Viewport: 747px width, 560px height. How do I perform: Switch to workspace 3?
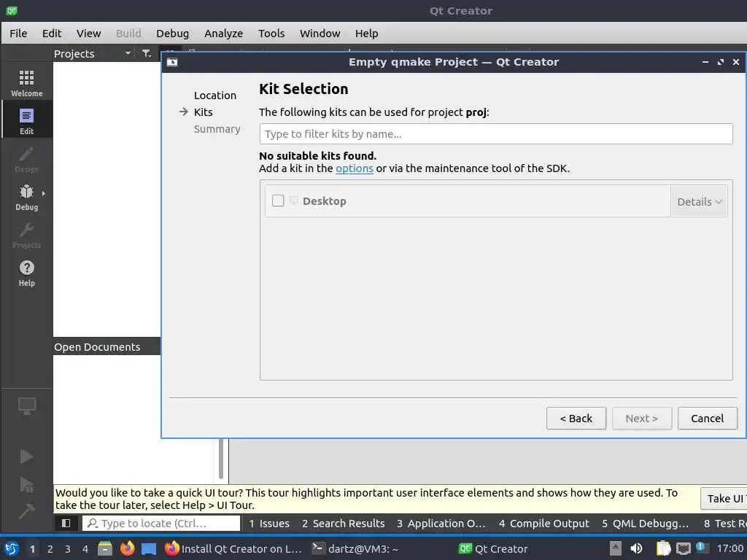click(x=68, y=549)
